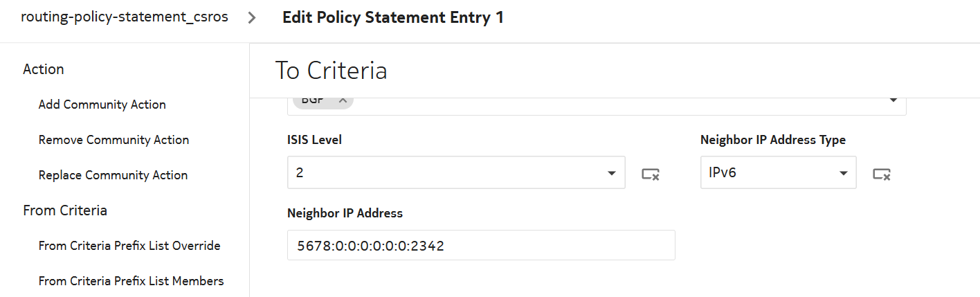980x297 pixels.
Task: Open Add Community Action in sidebar
Action: (102, 105)
